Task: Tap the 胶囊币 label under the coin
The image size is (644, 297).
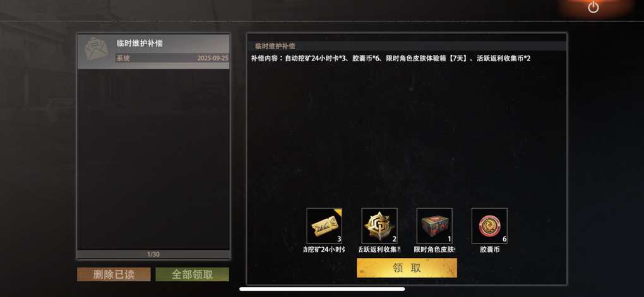Action: [x=489, y=249]
